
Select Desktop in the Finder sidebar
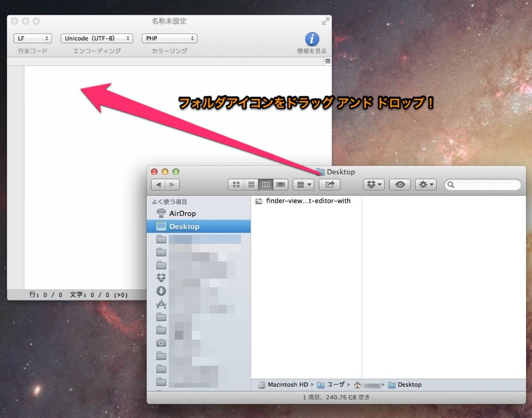(x=198, y=227)
